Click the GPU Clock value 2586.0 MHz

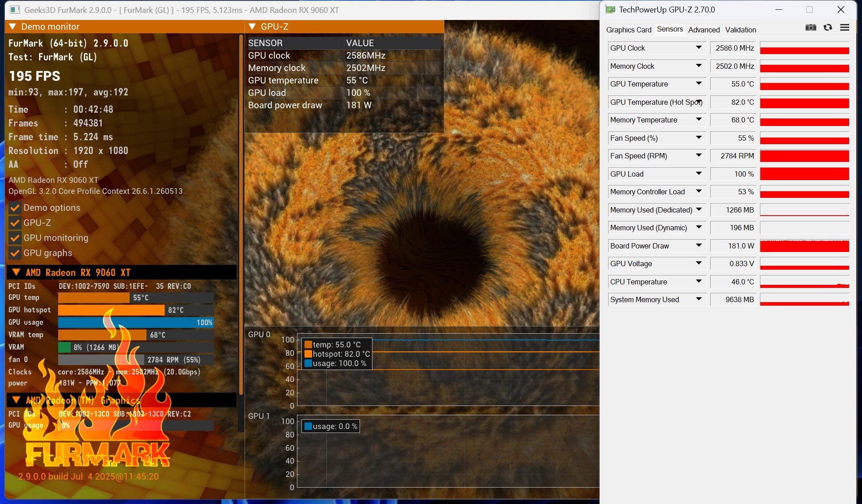pyautogui.click(x=733, y=48)
